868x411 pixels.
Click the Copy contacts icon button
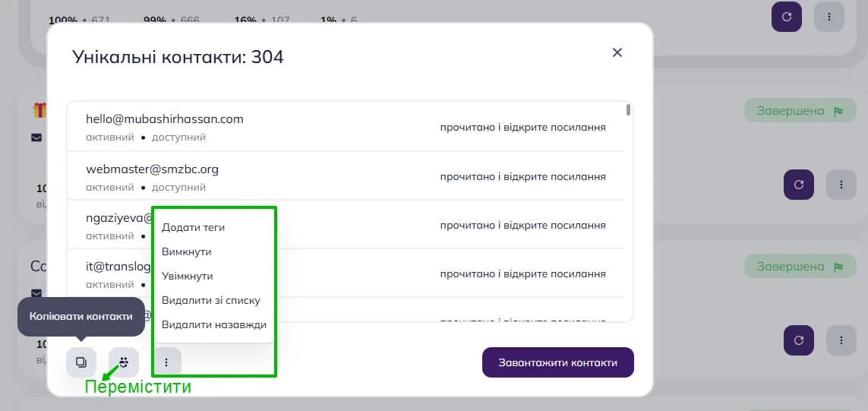pyautogui.click(x=80, y=362)
